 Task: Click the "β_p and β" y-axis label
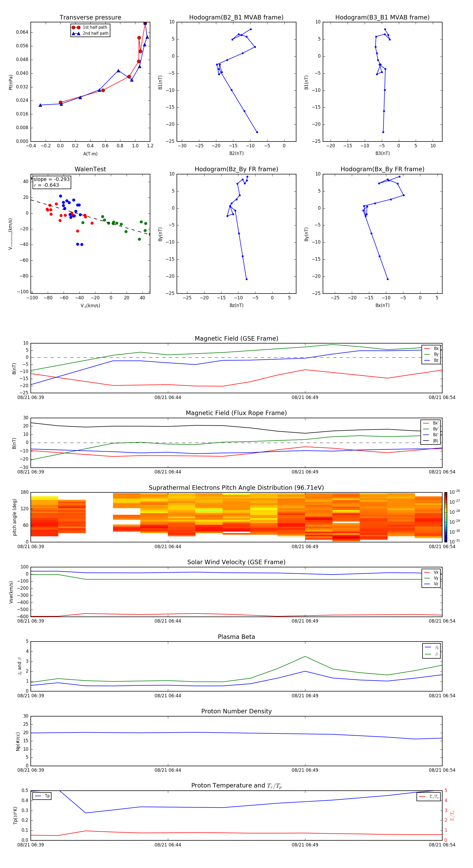19,666
